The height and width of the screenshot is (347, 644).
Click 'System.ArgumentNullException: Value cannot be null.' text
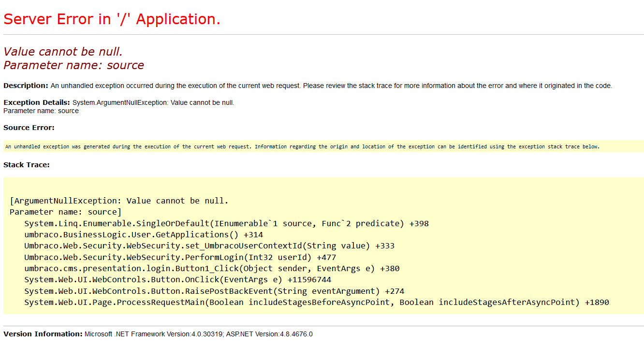click(x=153, y=103)
